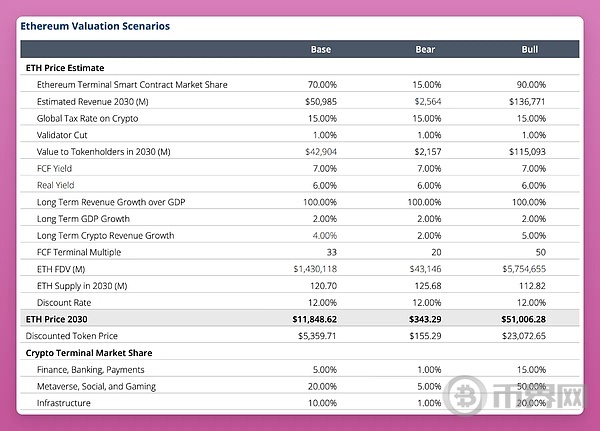
Task: Select the 112.82 ETH supply value
Action: click(x=532, y=286)
